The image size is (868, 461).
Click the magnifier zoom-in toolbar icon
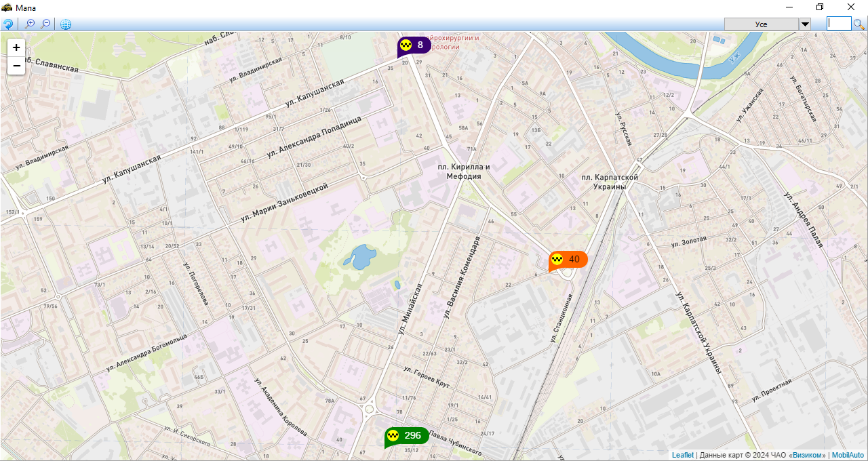tap(30, 24)
